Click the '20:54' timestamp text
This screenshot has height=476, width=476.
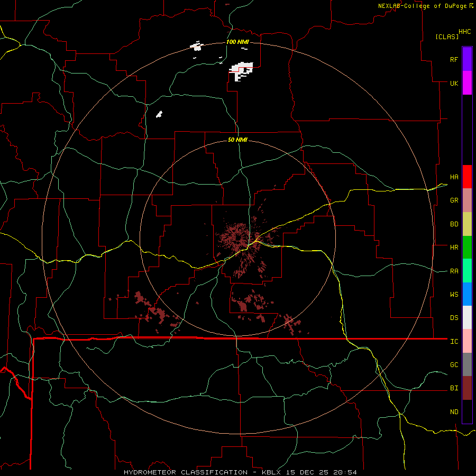(x=345, y=472)
